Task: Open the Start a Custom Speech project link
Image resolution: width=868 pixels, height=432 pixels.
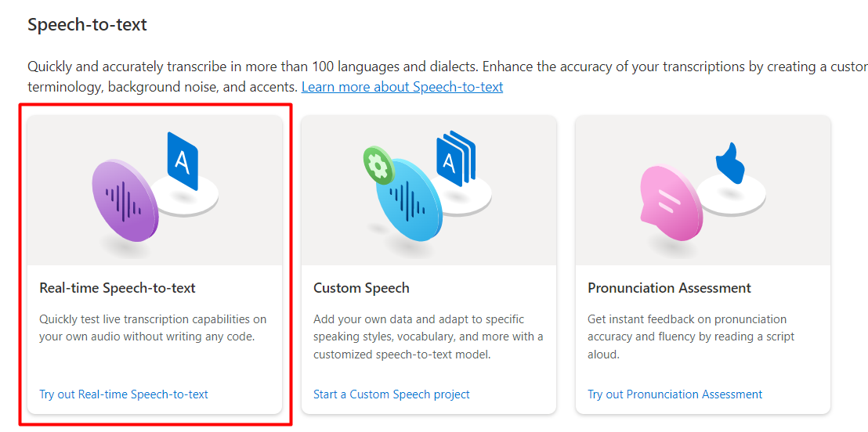Action: [x=392, y=394]
